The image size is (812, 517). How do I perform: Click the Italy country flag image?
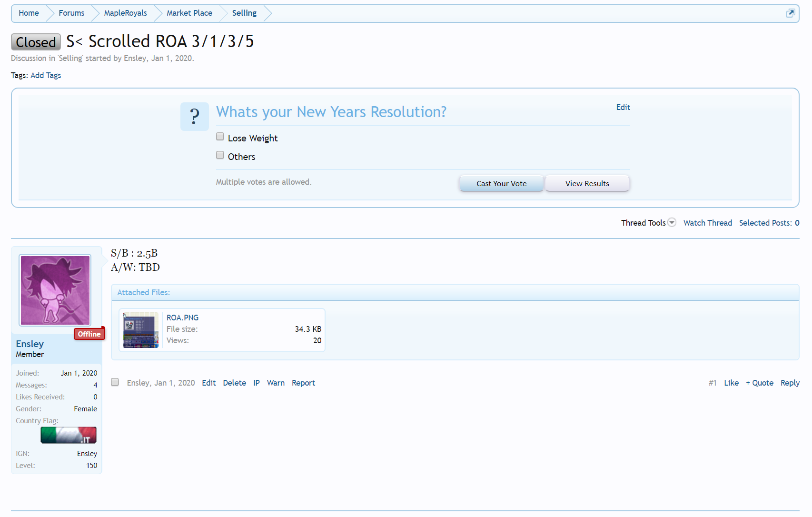[x=69, y=435]
